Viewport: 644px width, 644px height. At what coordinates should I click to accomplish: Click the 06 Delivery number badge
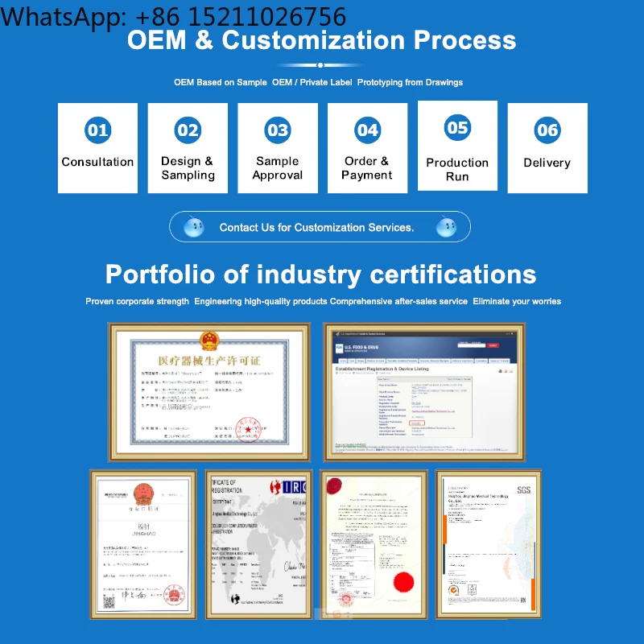point(547,130)
